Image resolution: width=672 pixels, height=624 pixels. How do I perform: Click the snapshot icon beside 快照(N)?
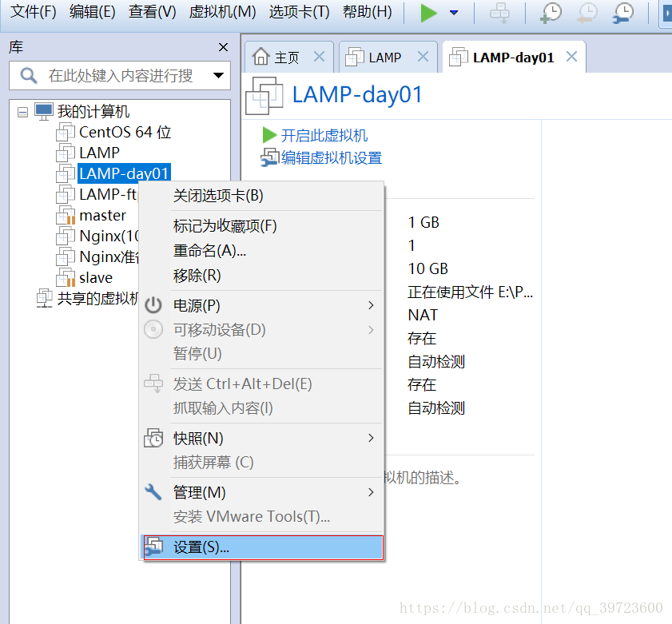(x=153, y=438)
